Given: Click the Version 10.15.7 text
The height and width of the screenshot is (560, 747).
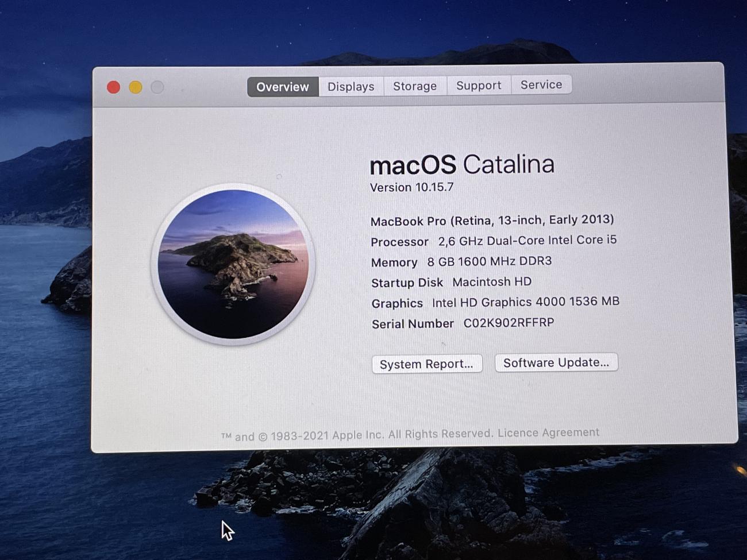Looking at the screenshot, I should [411, 187].
